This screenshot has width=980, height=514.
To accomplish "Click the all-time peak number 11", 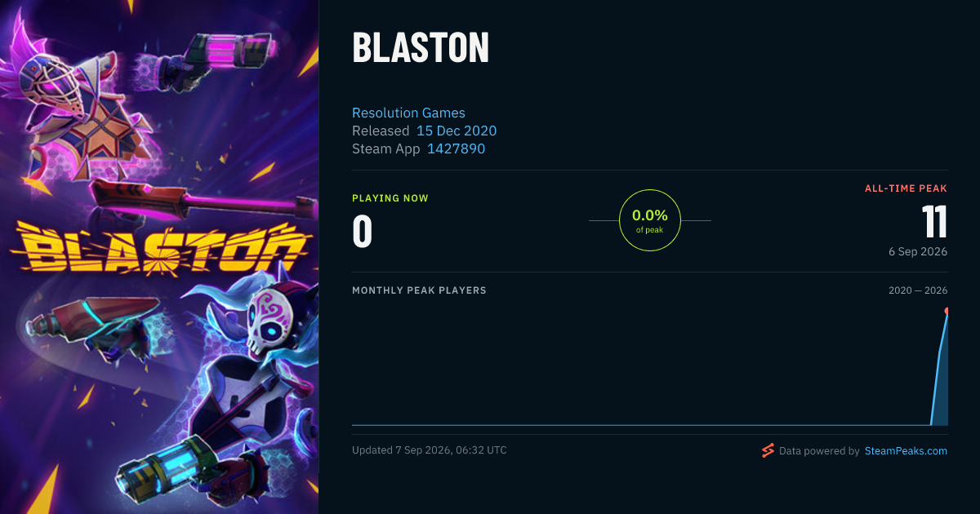I will point(934,221).
